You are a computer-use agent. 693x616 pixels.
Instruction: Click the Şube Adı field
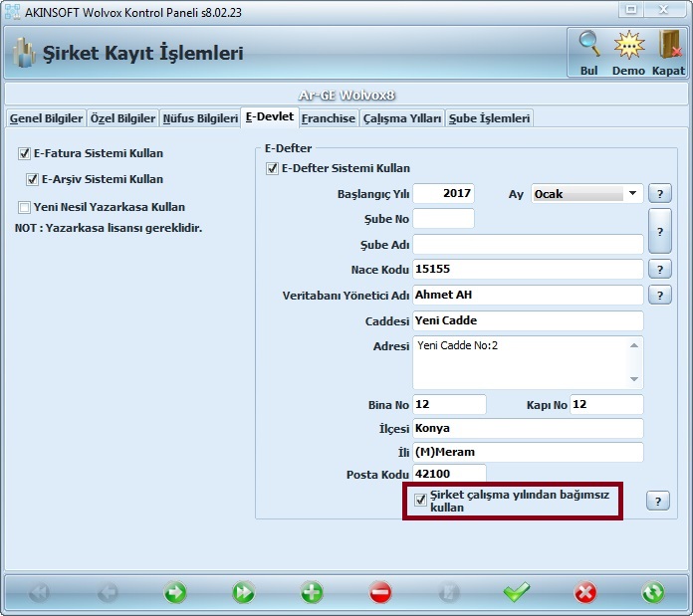tap(528, 244)
